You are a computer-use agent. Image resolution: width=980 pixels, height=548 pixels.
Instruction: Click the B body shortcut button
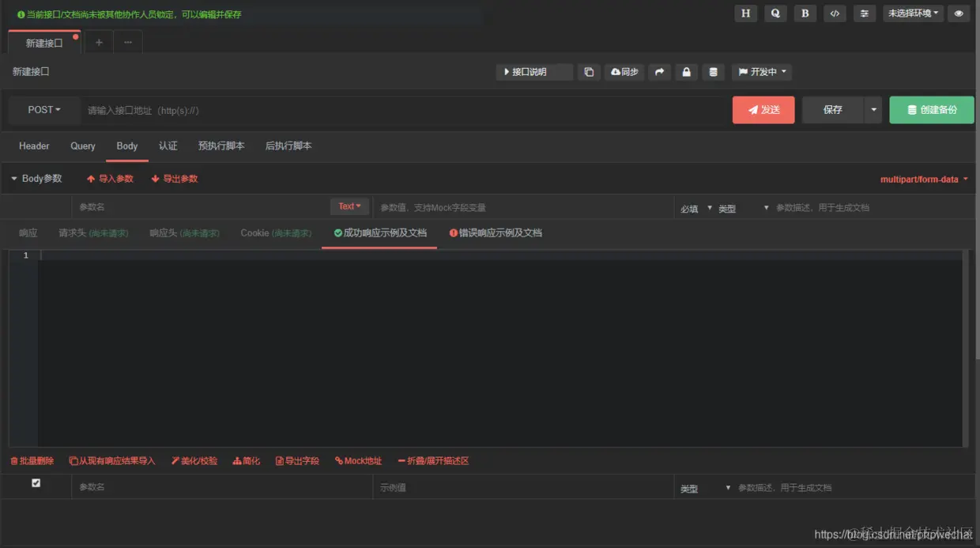805,13
